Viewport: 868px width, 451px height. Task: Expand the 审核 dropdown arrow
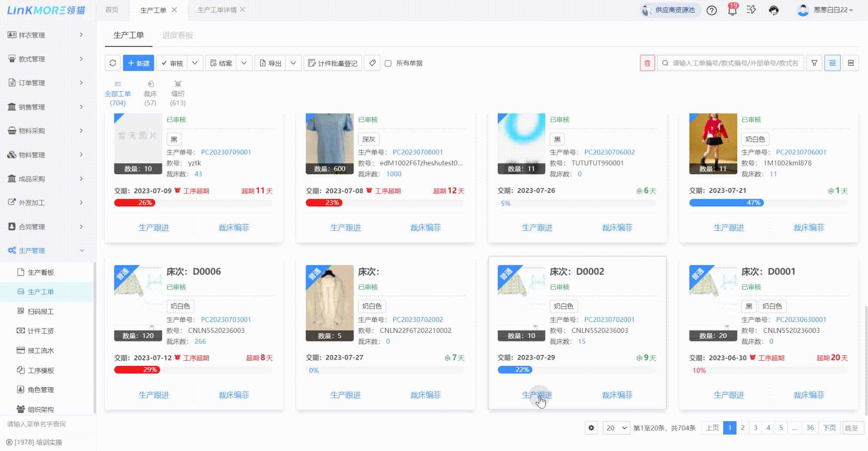pyautogui.click(x=195, y=63)
